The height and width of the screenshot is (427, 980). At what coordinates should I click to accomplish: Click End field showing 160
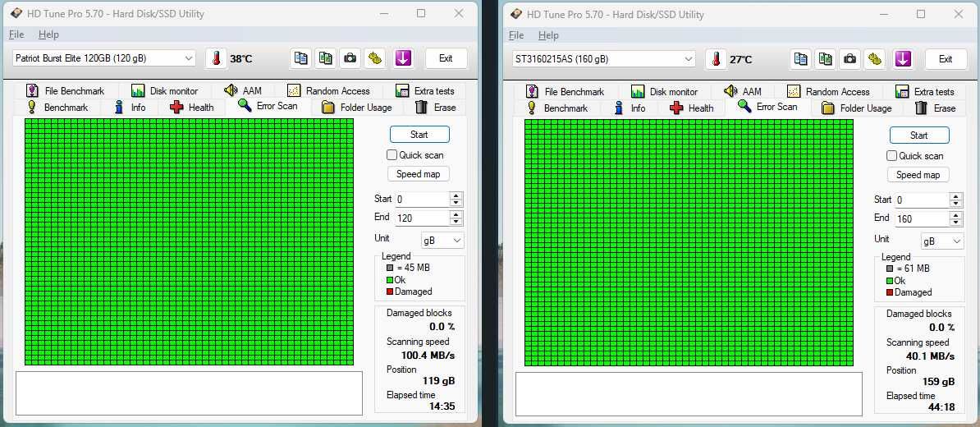click(922, 218)
